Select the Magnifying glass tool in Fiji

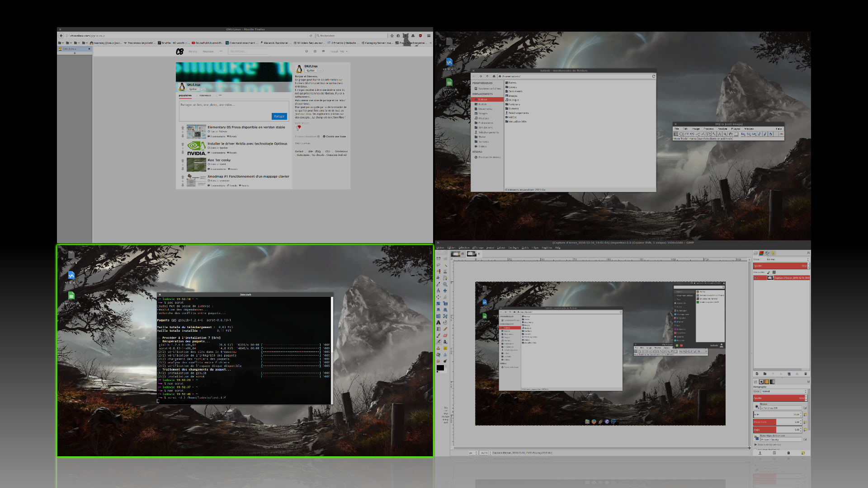point(725,134)
